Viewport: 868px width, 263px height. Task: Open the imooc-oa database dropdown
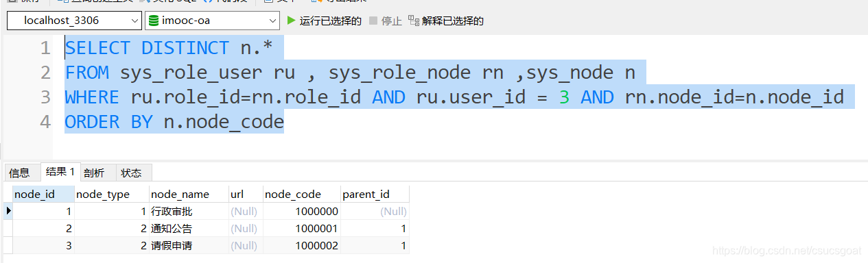coord(212,21)
